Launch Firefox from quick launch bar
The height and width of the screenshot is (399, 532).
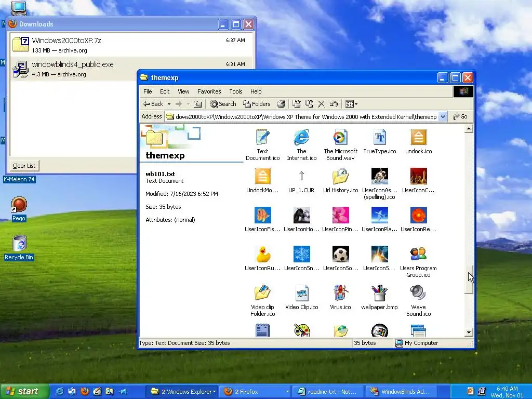click(x=85, y=392)
